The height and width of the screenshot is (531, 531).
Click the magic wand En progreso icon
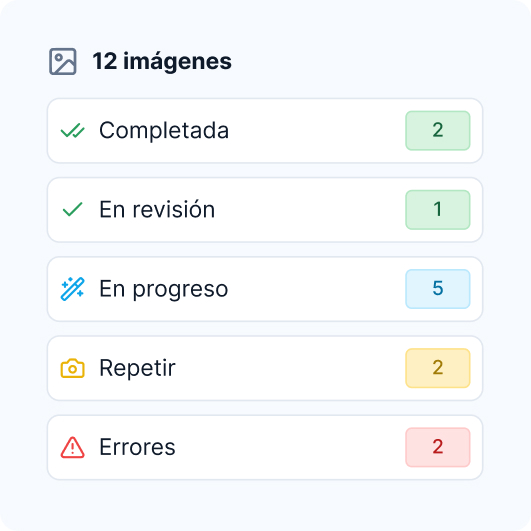click(72, 289)
